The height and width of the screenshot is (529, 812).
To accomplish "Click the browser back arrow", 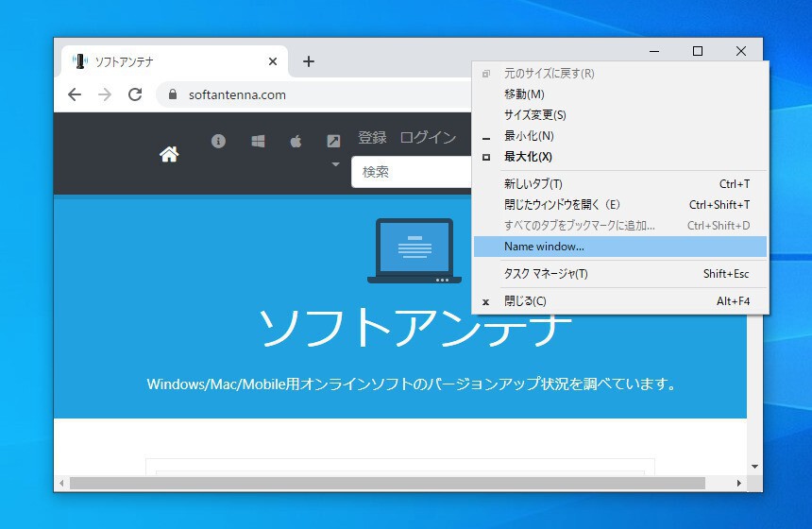I will pyautogui.click(x=75, y=94).
